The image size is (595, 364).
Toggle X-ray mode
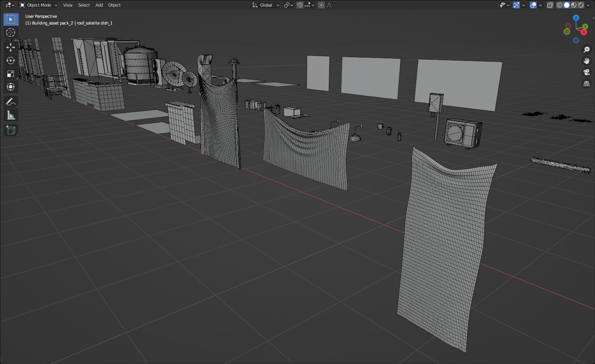[x=550, y=5]
